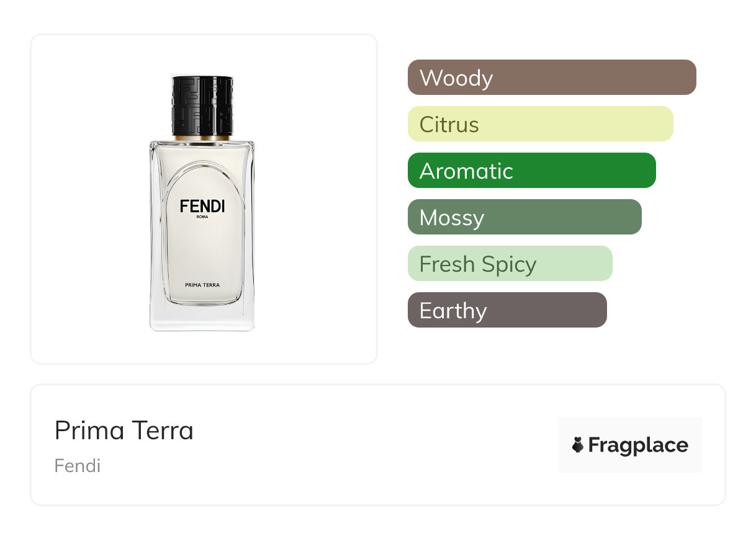756x536 pixels.
Task: Click the black bottle cap
Action: click(x=202, y=104)
